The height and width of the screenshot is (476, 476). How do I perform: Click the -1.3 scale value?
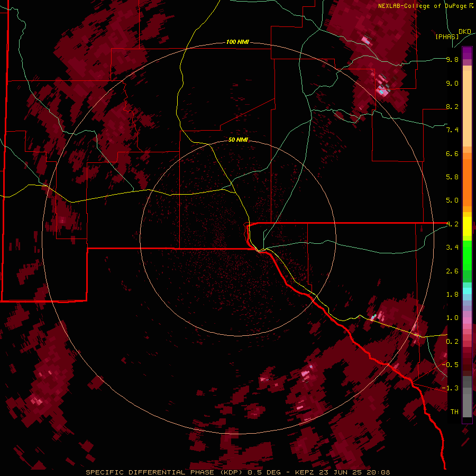(x=450, y=388)
